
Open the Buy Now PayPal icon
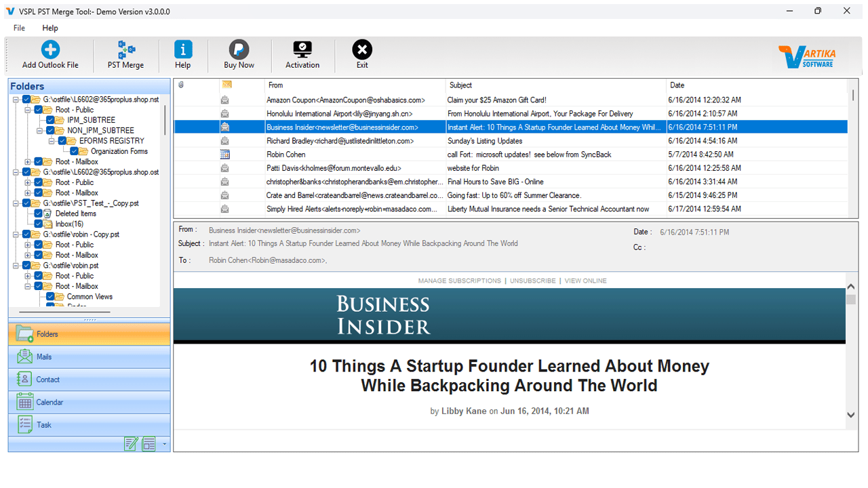coord(239,50)
